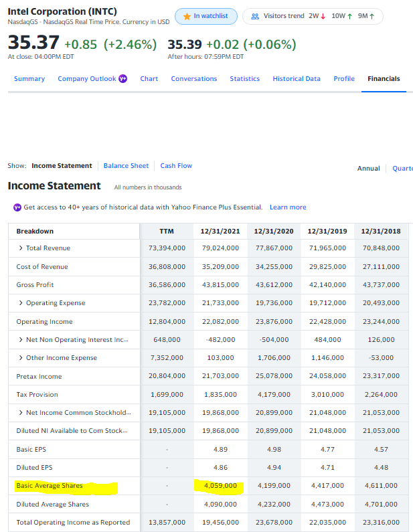Go to the Historical Data tab
The image size is (413, 532).
(296, 79)
